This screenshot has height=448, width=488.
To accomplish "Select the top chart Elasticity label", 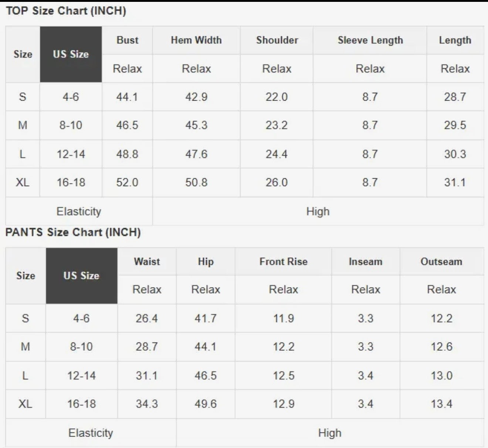I will [79, 211].
